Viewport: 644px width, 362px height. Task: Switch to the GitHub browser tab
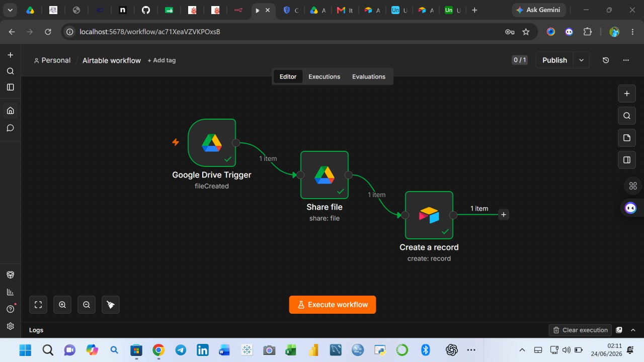(146, 10)
